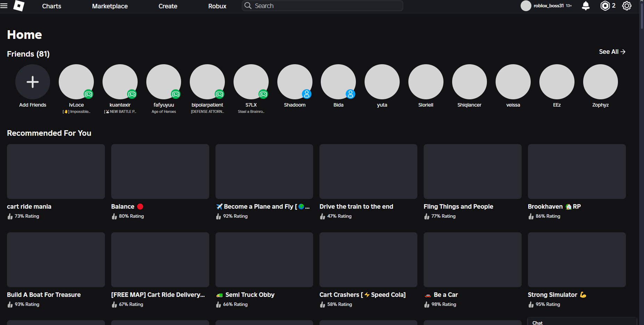The width and height of the screenshot is (644, 325).
Task: Click the Build A Boat For Treasure title
Action: click(44, 295)
